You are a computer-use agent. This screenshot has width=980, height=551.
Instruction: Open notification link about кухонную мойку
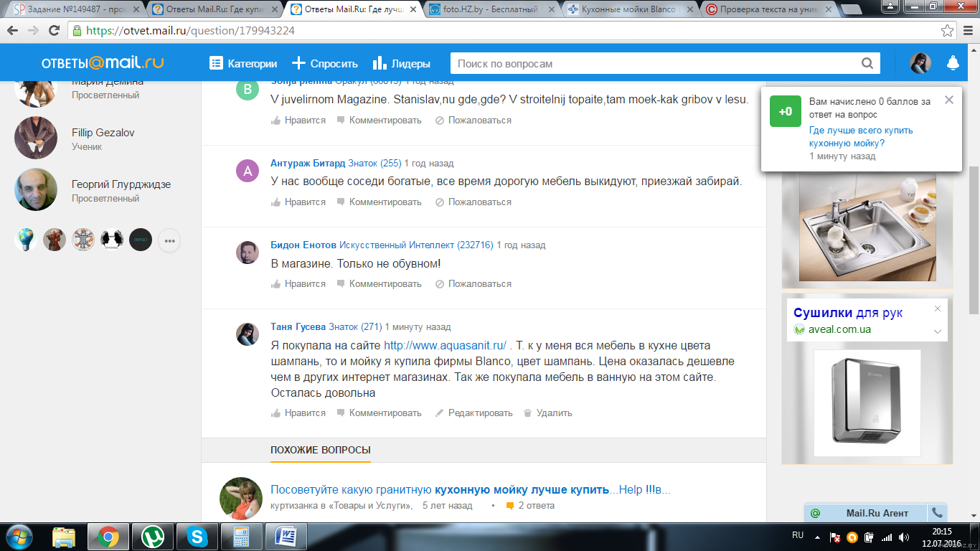(861, 137)
